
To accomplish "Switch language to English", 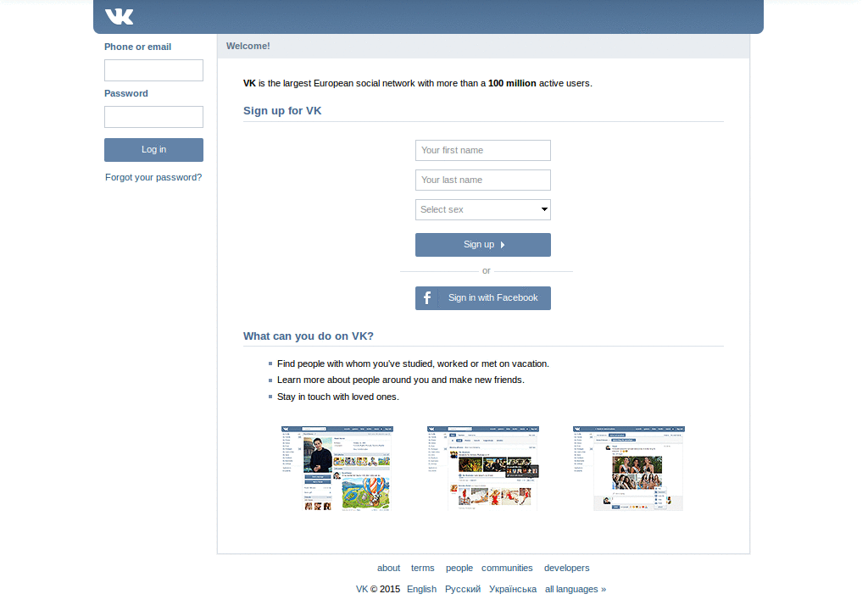I will click(x=422, y=589).
